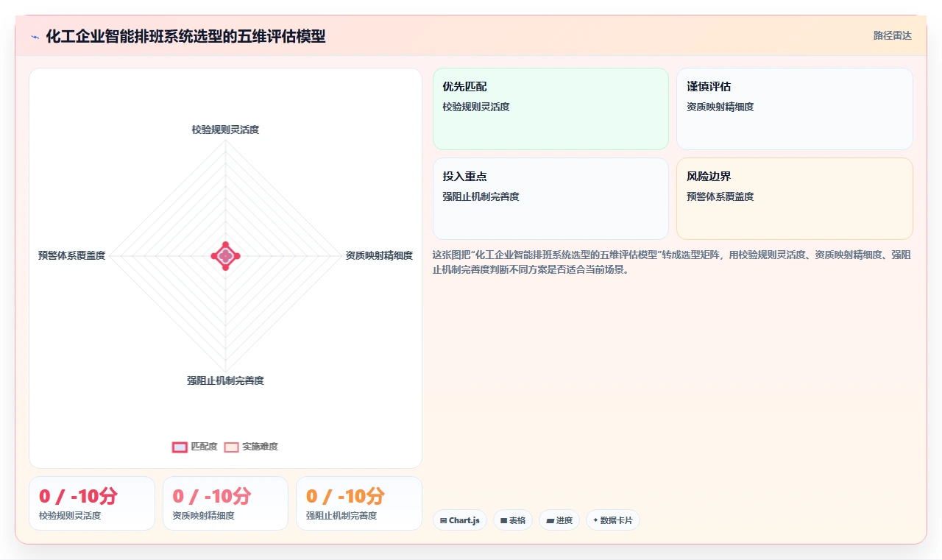Select the 数据卡片 tag
The height and width of the screenshot is (560, 942).
point(612,520)
